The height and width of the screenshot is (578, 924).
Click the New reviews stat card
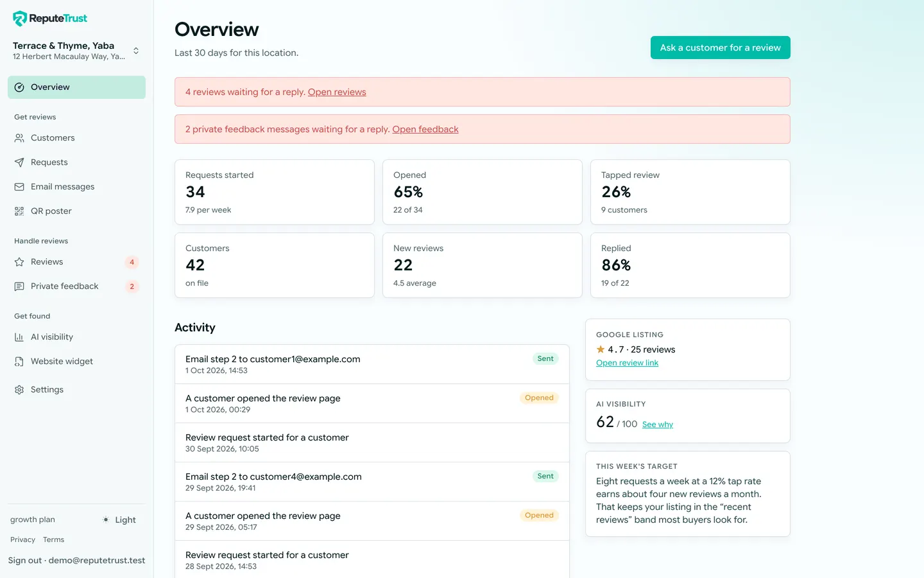(483, 265)
